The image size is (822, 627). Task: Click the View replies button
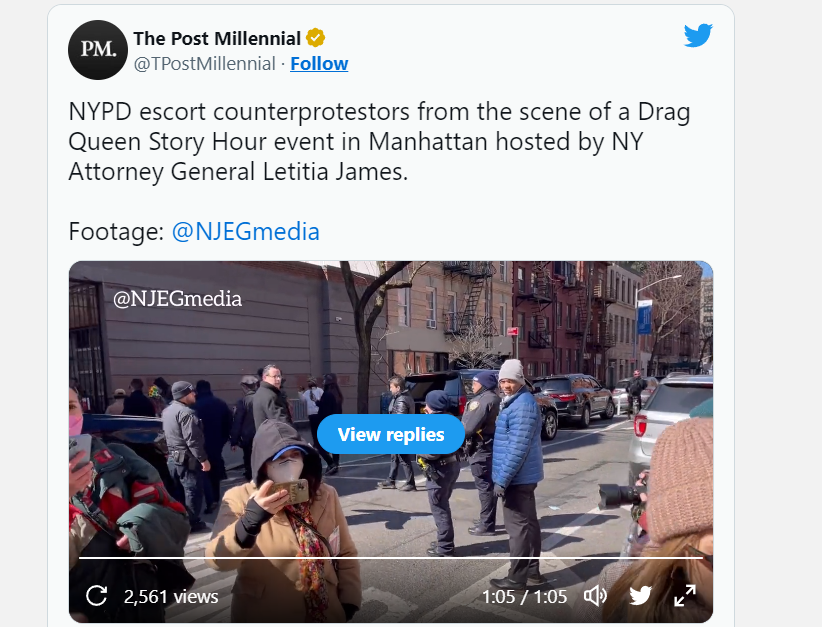point(391,434)
